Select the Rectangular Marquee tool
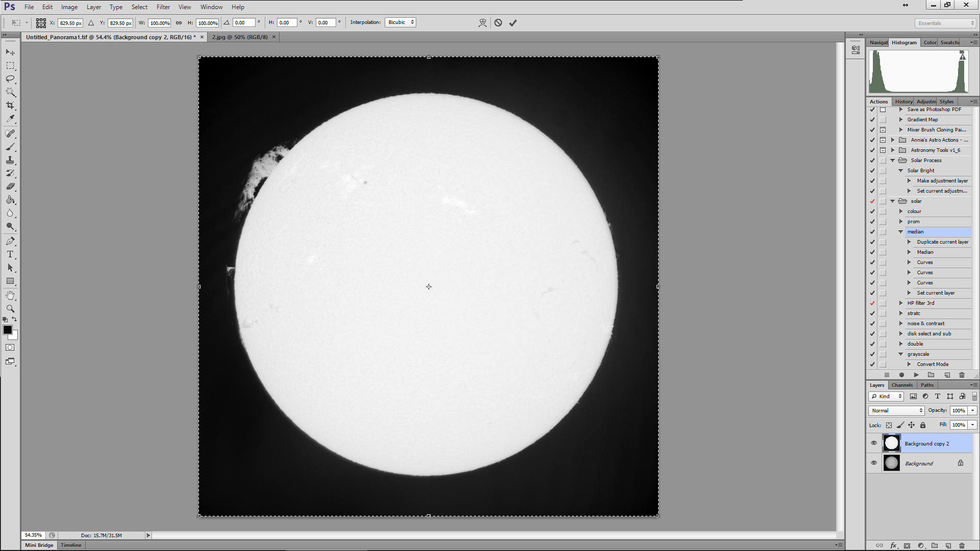Viewport: 980px width, 551px height. [x=10, y=66]
